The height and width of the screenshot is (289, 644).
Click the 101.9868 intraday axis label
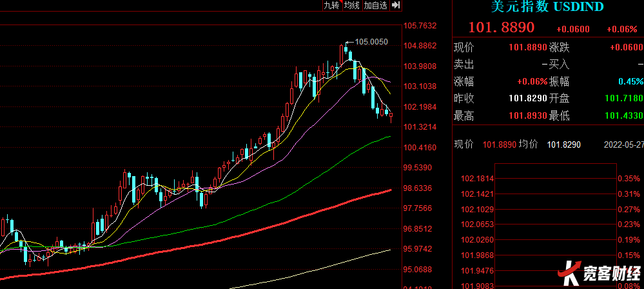477,255
